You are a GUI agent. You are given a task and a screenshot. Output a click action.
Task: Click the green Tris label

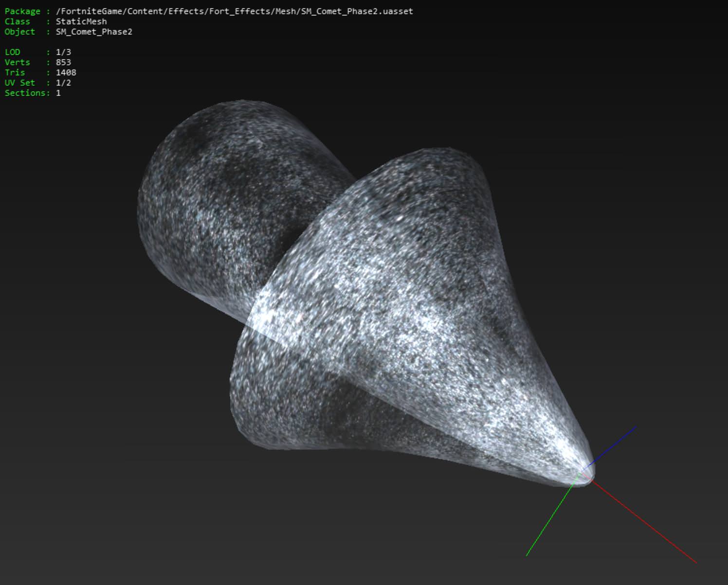click(15, 72)
